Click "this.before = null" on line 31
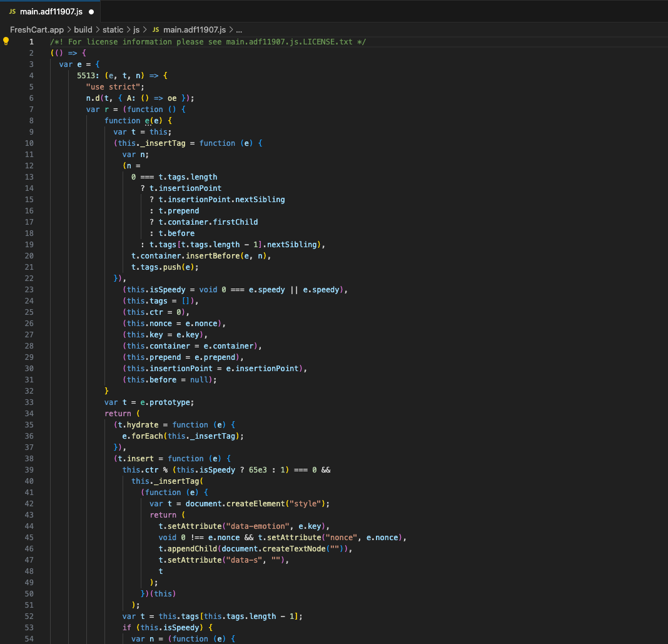Screen dimensions: 668x644 168,380
